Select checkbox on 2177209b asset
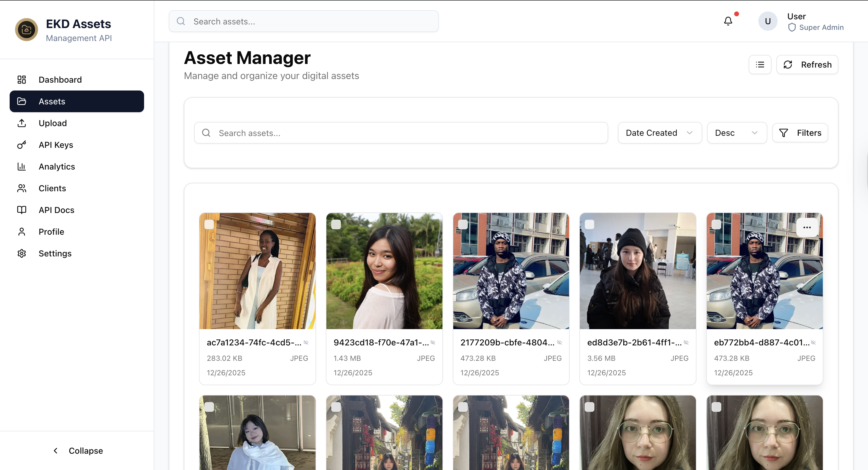The image size is (868, 470). tap(463, 224)
